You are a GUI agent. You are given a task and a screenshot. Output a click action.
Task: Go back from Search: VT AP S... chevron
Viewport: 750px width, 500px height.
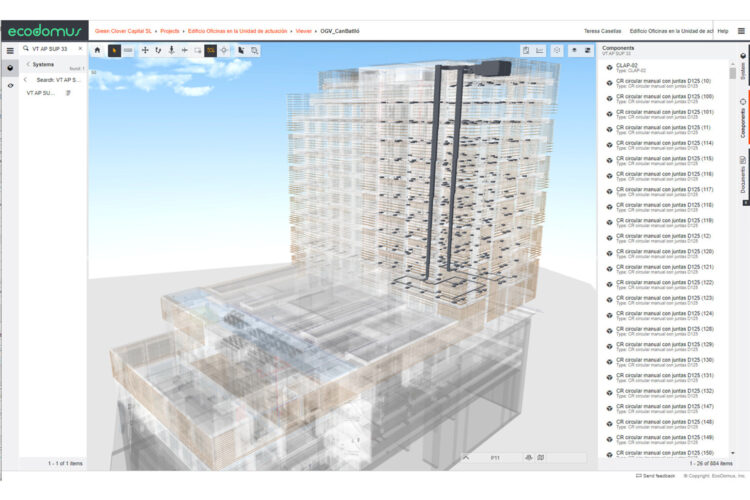25,80
